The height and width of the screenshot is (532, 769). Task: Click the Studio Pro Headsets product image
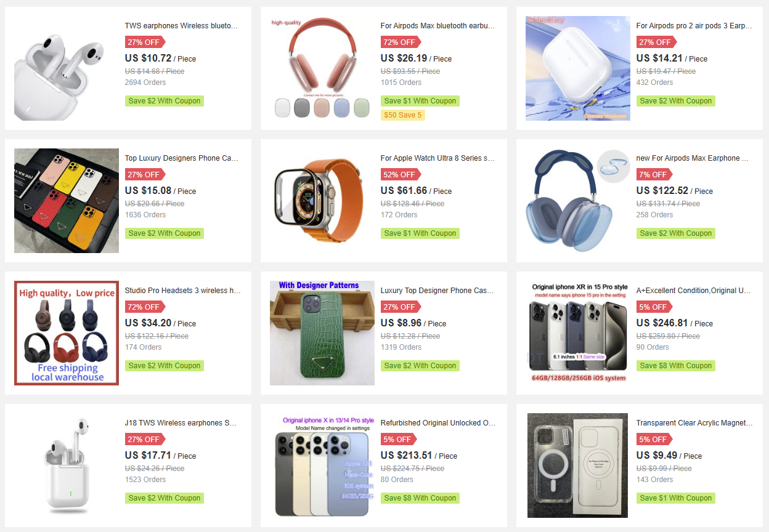[x=67, y=333]
